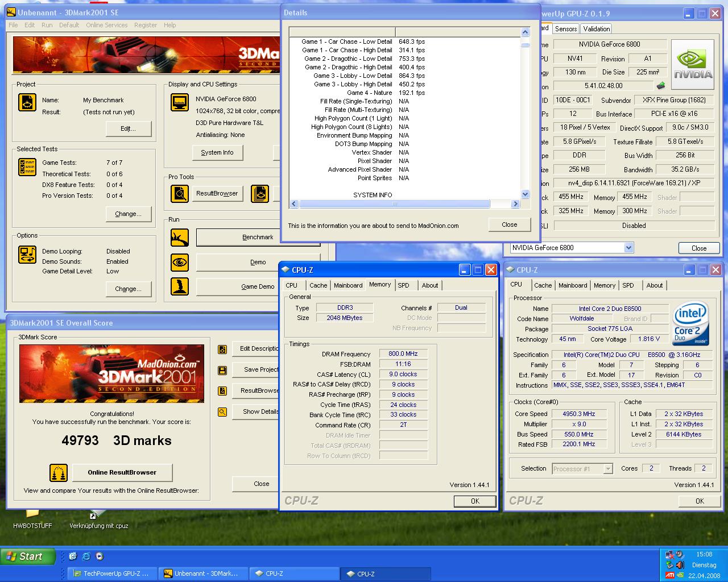
Task: Click the Selected Tests checklist icon
Action: pos(27,167)
